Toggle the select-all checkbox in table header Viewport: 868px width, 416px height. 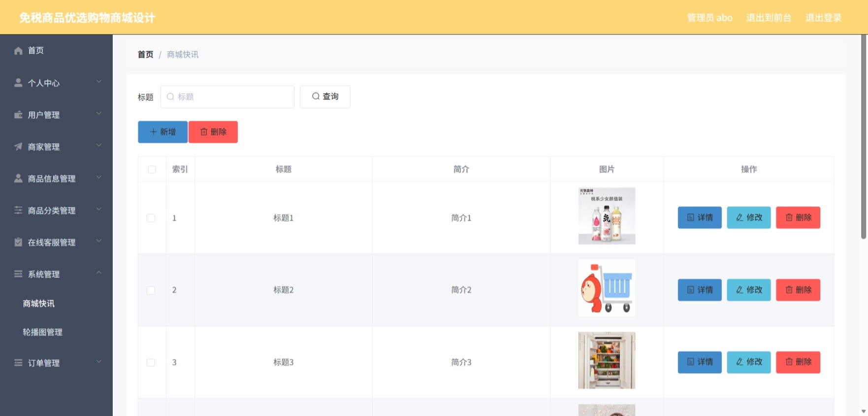[x=152, y=170]
